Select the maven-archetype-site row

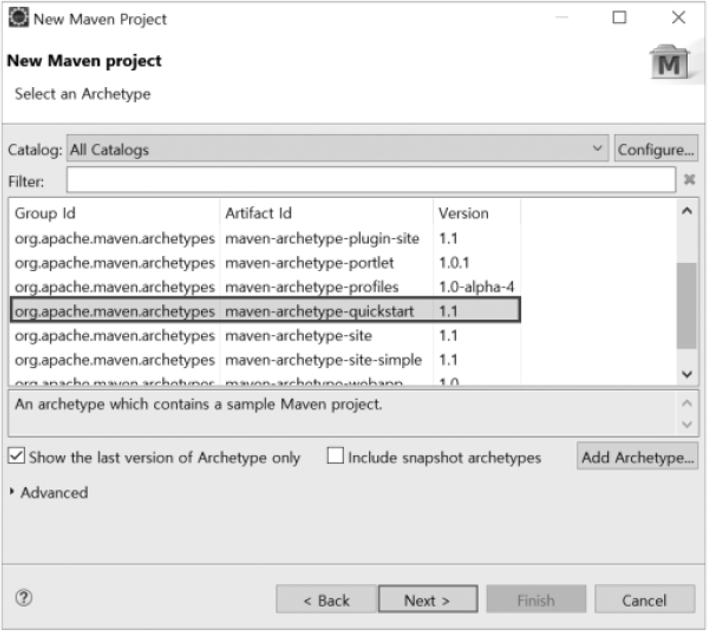(x=265, y=336)
